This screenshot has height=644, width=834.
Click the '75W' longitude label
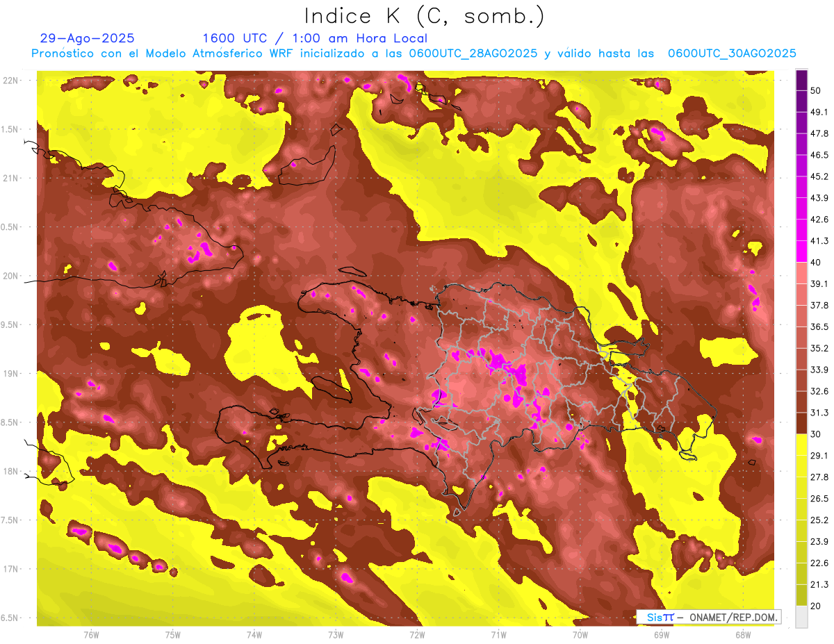pyautogui.click(x=172, y=635)
